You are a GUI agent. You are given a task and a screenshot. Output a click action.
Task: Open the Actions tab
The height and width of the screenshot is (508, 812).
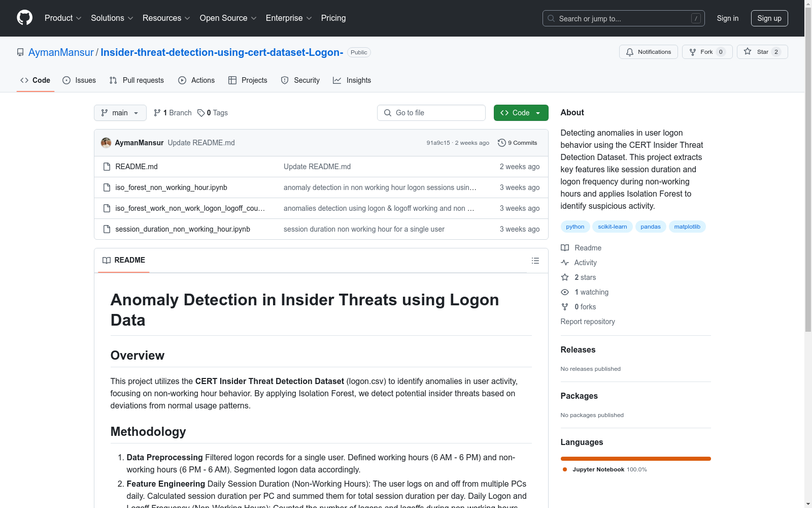tap(196, 80)
